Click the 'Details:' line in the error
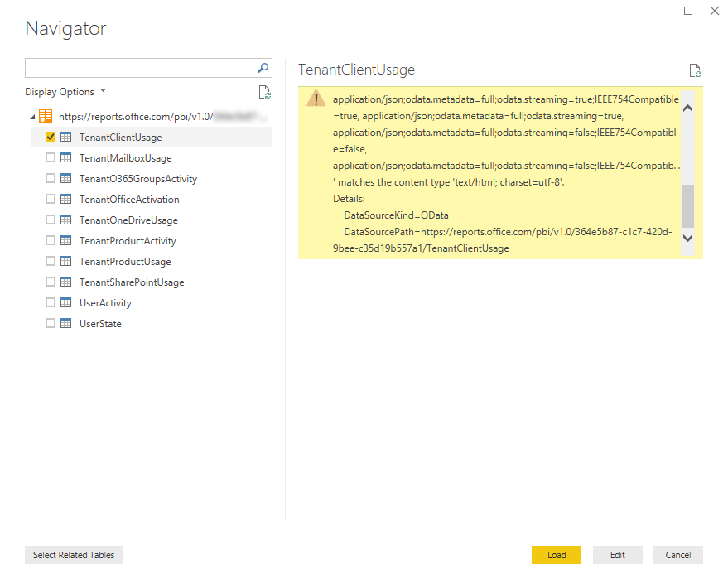This screenshot has height=579, width=728. click(349, 199)
